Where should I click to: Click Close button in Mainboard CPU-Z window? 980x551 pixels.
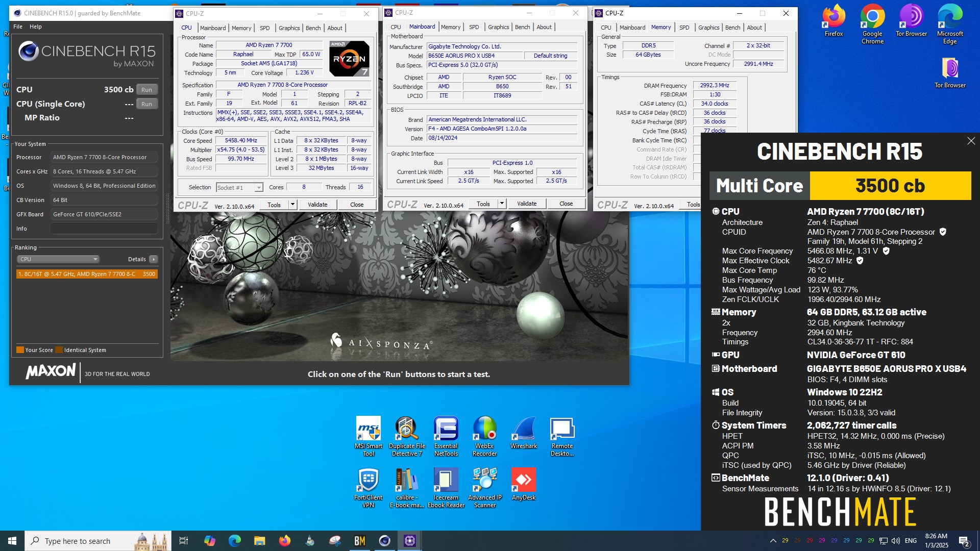point(566,204)
